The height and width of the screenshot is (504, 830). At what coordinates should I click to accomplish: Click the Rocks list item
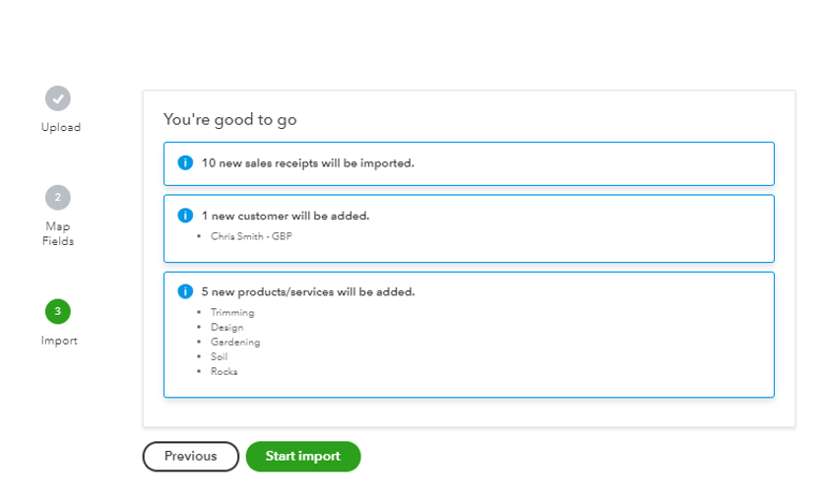click(x=223, y=372)
